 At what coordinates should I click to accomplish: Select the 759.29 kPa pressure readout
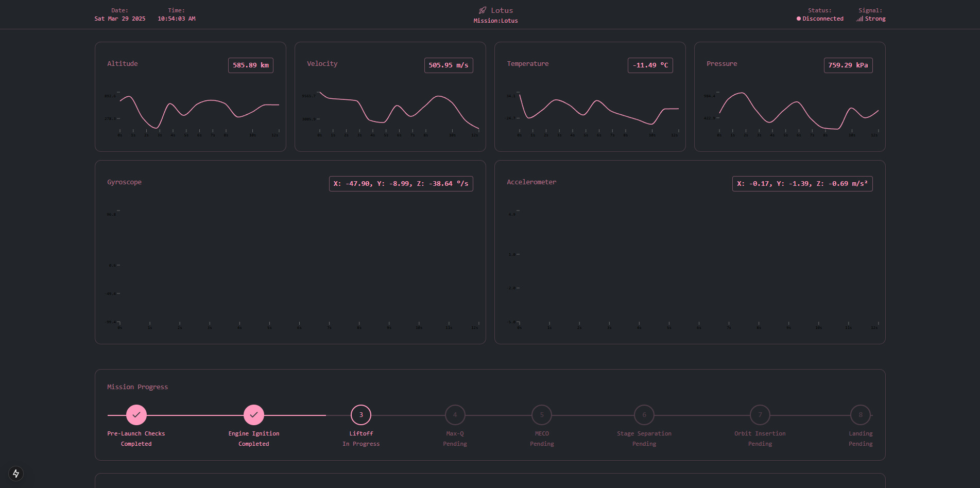pyautogui.click(x=848, y=65)
